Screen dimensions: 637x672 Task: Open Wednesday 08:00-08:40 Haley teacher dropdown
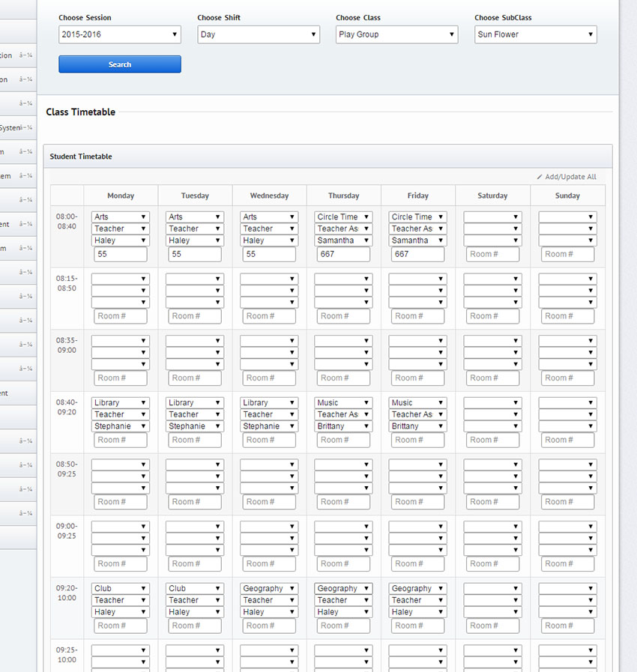(x=269, y=240)
